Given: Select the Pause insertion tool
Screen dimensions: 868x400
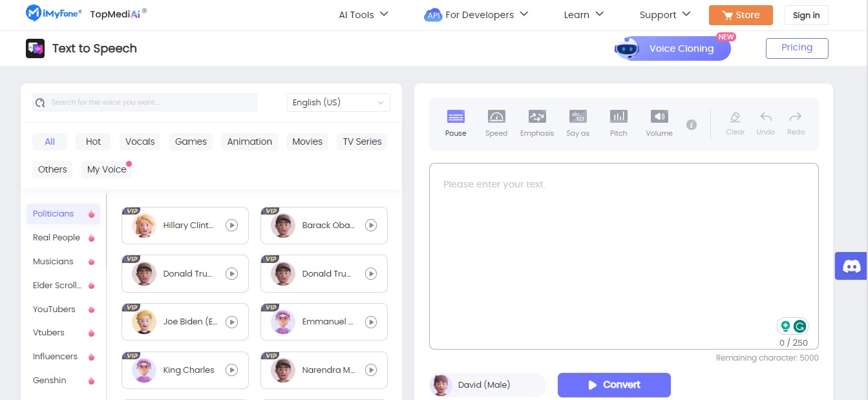Looking at the screenshot, I should [x=456, y=123].
